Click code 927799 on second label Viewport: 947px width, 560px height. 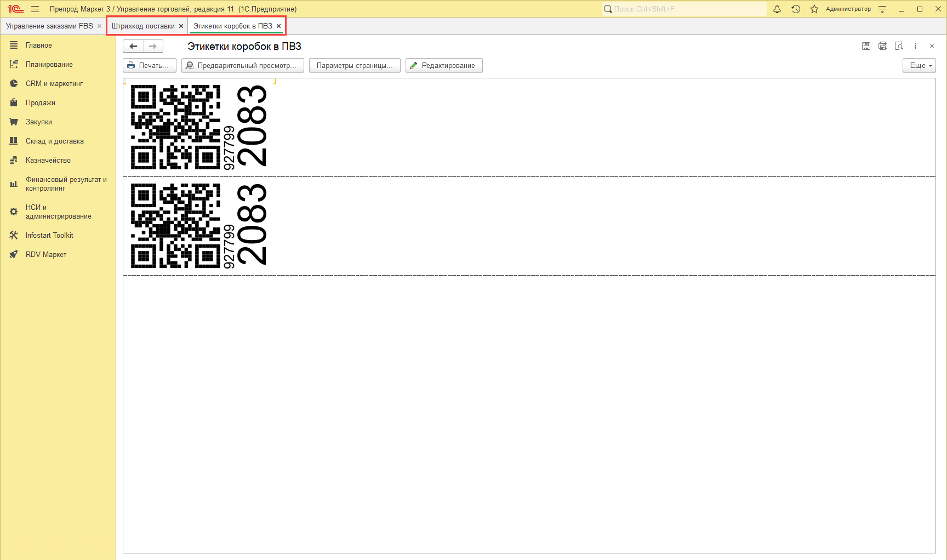click(229, 247)
